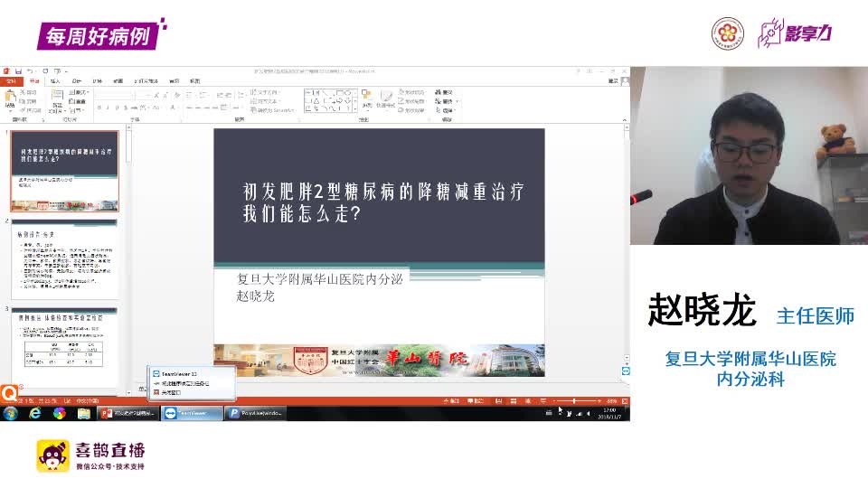The image size is (868, 488).
Task: Open the Insert ribbon tab
Action: (x=55, y=81)
